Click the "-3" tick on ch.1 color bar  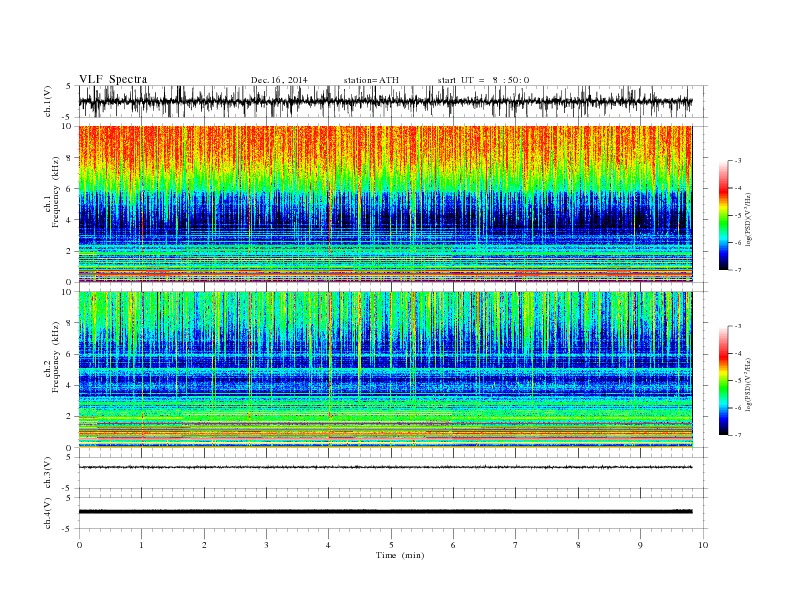[738, 161]
